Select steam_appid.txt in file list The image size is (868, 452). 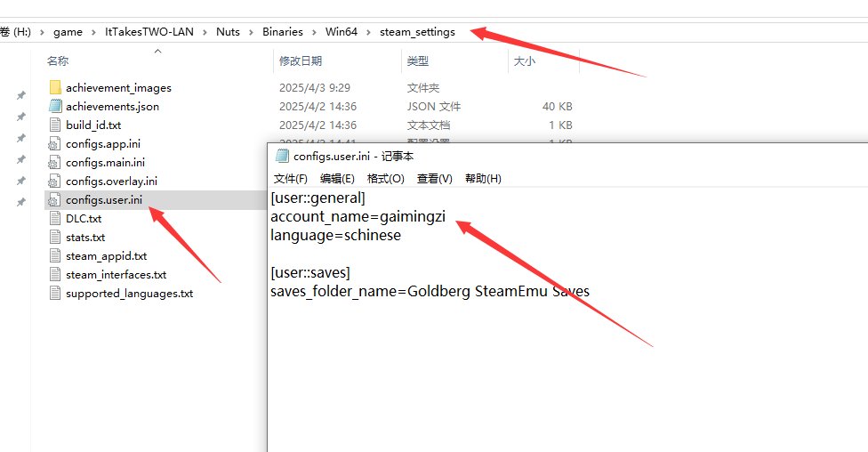coord(106,255)
